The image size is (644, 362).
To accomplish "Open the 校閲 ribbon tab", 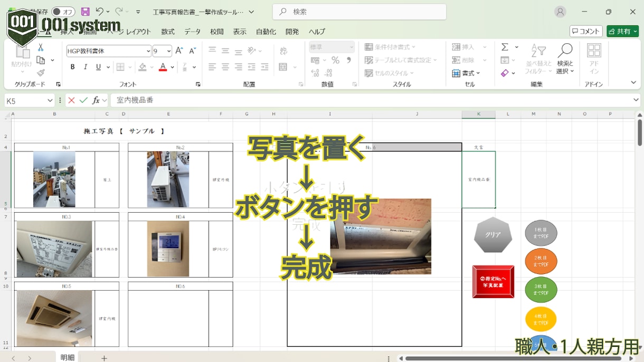I will click(216, 32).
